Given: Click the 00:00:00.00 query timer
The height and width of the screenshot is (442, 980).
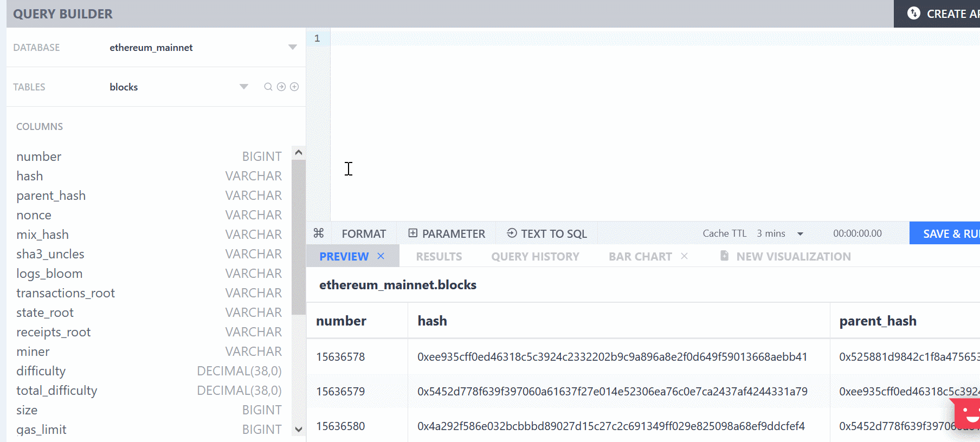Looking at the screenshot, I should (x=857, y=233).
